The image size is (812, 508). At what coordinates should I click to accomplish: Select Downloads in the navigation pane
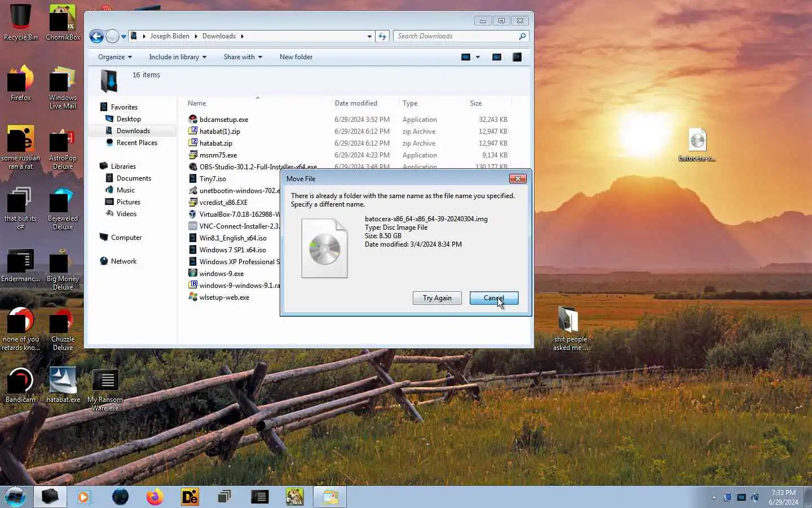pyautogui.click(x=133, y=131)
